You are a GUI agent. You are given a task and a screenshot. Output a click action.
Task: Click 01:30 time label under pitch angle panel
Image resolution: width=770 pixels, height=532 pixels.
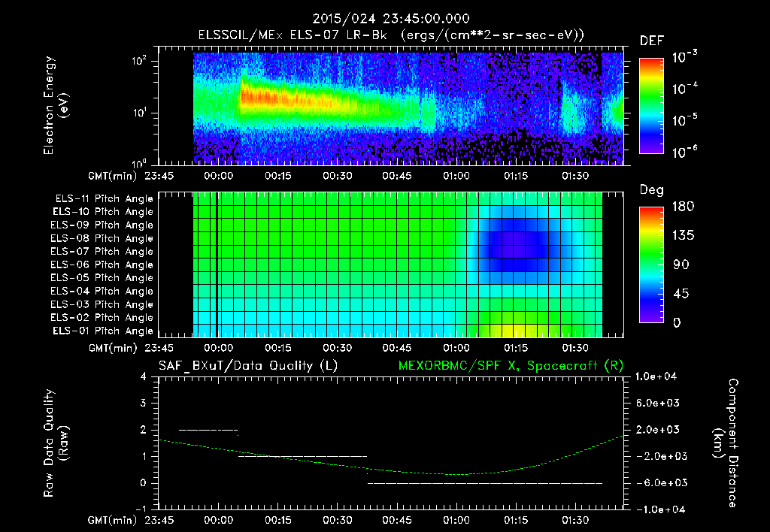tap(575, 348)
